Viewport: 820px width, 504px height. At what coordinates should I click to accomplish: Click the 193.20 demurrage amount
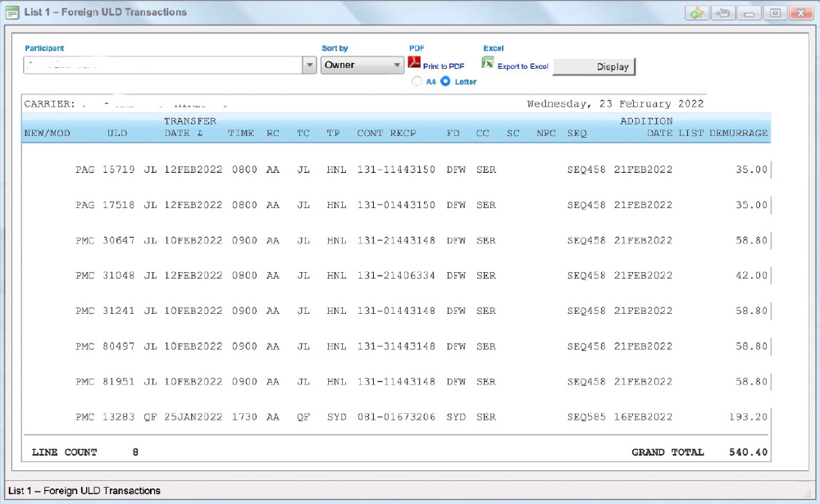749,416
